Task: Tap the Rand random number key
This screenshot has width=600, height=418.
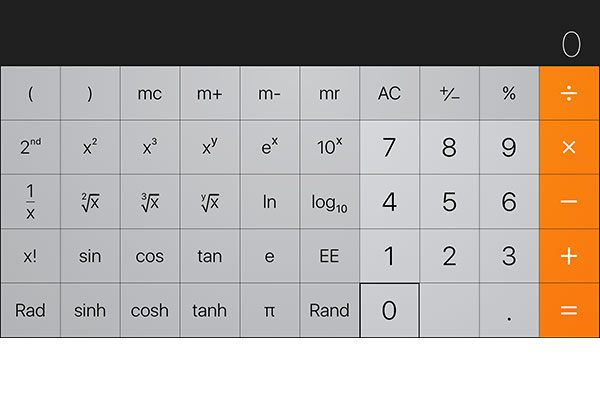Action: [x=329, y=310]
